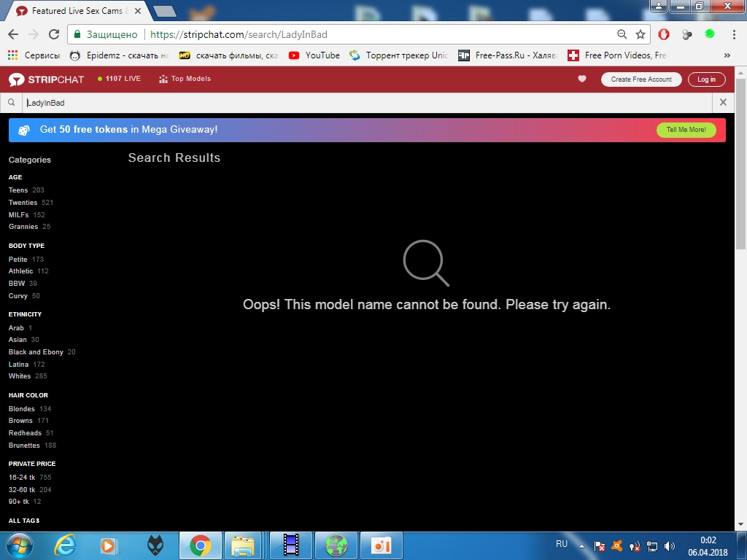This screenshot has width=747, height=560.
Task: Open the File Explorer taskbar icon
Action: (243, 545)
